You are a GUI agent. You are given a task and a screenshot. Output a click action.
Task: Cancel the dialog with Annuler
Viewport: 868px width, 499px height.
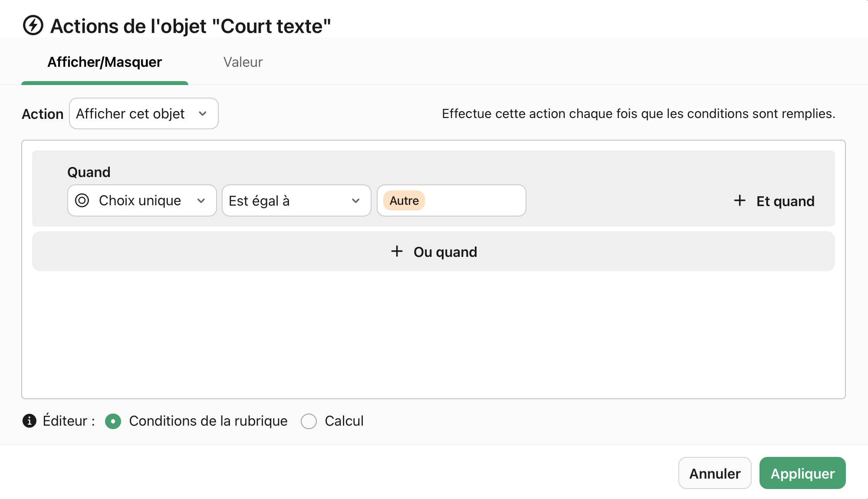pos(715,473)
